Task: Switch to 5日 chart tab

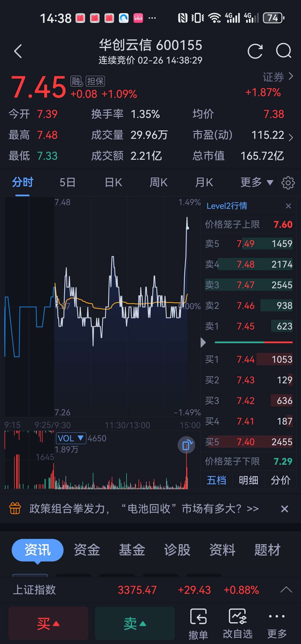Action: (x=67, y=183)
